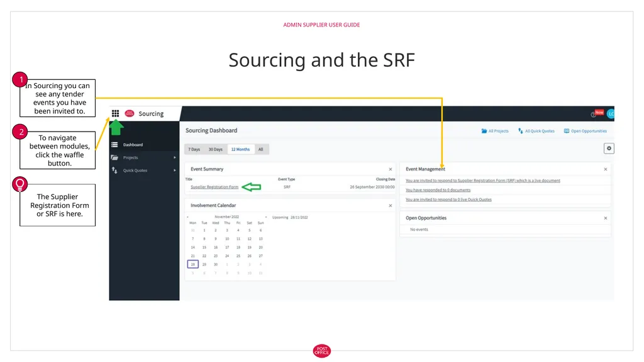Viewport: 644px width, 362px height.
Task: Select the 12 Months tab
Action: click(240, 149)
